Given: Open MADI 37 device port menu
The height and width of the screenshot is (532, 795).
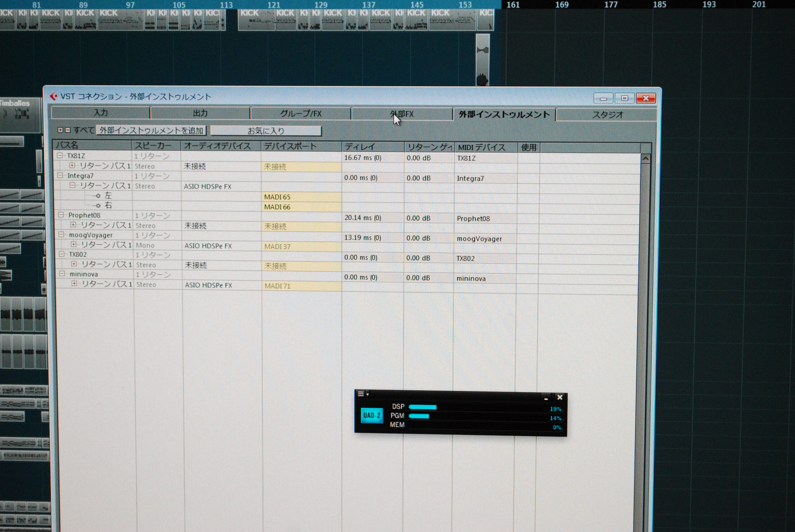Looking at the screenshot, I should 302,246.
